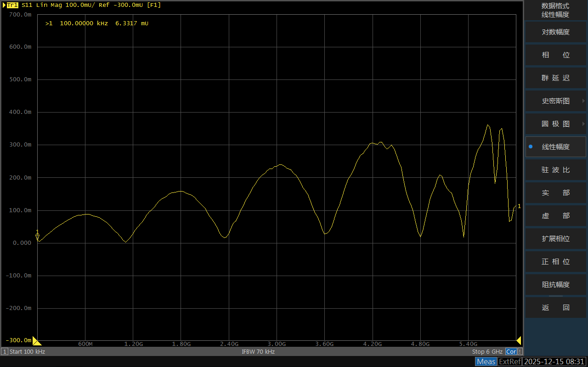Expand the 圆极图 polar chart submenu
The width and height of the screenshot is (588, 367).
(x=555, y=124)
